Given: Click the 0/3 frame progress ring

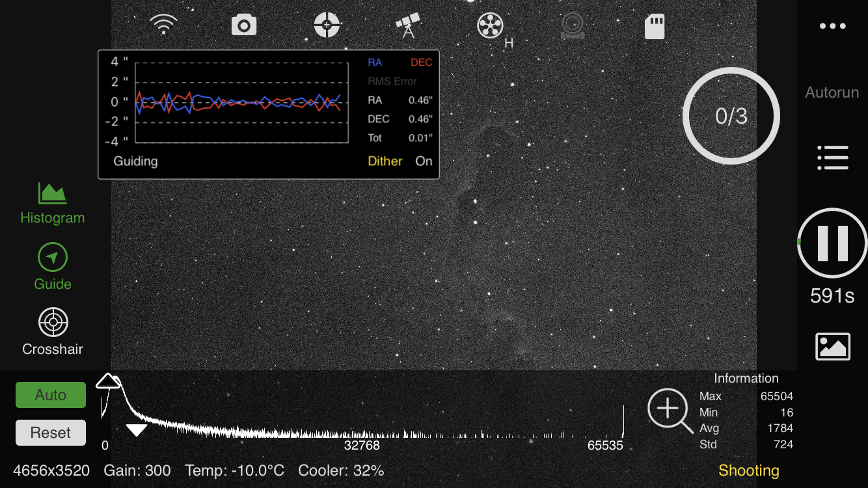Looking at the screenshot, I should [x=731, y=116].
